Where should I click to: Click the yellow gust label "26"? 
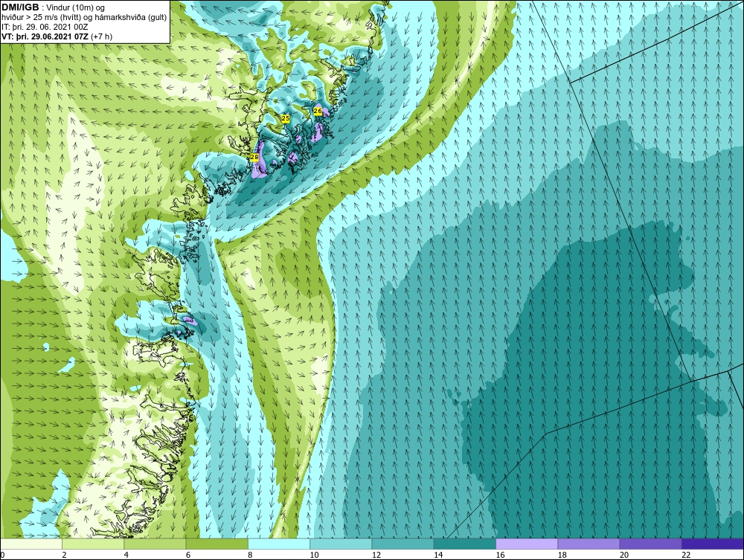[318, 111]
